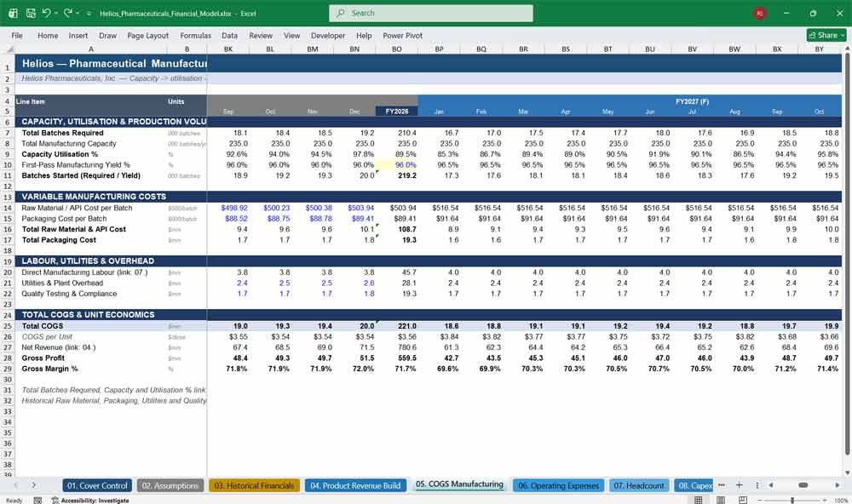
Task: Go to next sheet with right arrow
Action: click(34, 485)
